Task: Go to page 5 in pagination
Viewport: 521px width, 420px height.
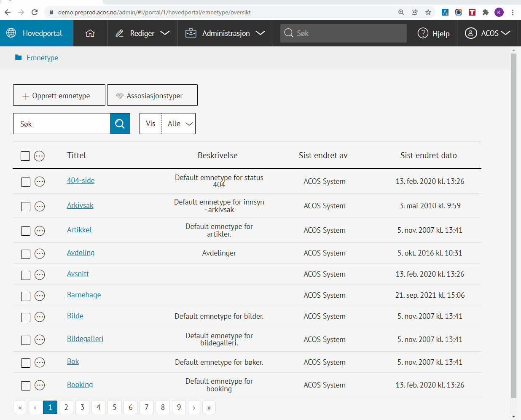Action: [x=114, y=407]
